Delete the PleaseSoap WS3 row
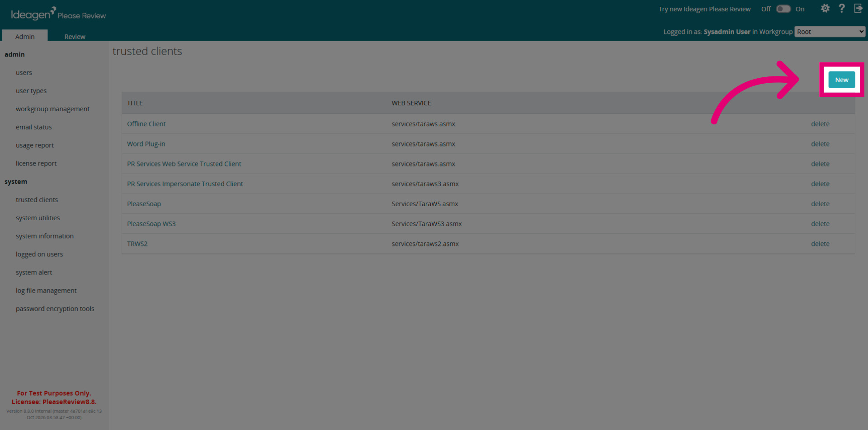Image resolution: width=868 pixels, height=430 pixels. click(x=820, y=223)
